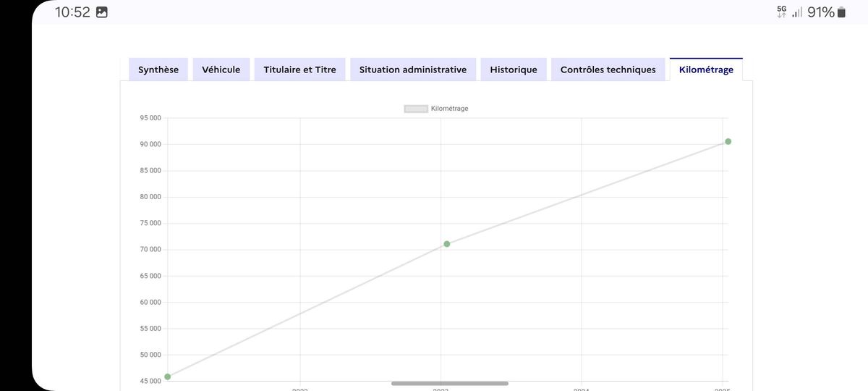The height and width of the screenshot is (391, 868).
Task: Tap the 5G network indicator icon
Action: point(781,12)
